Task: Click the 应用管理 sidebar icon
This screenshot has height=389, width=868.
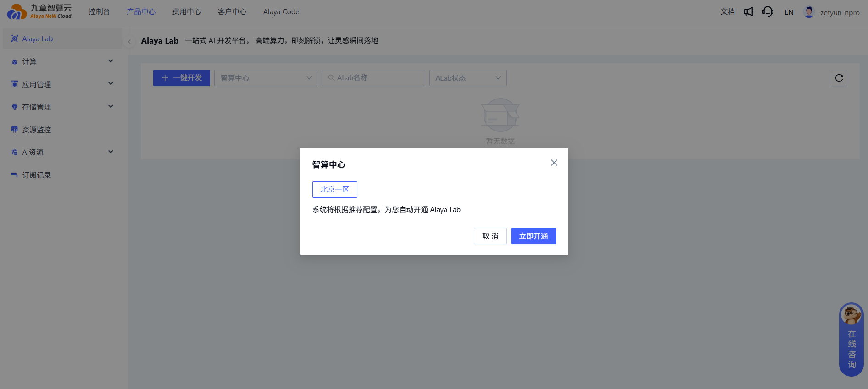Action: coord(15,84)
